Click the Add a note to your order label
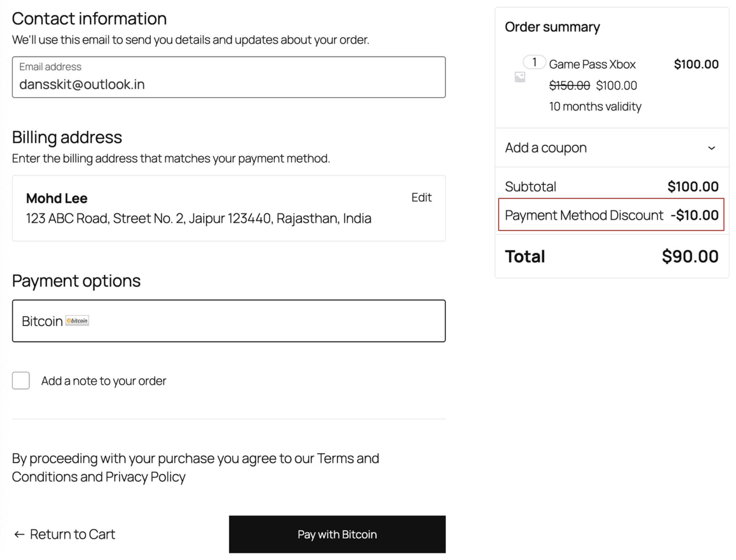This screenshot has width=736, height=560. tap(104, 381)
